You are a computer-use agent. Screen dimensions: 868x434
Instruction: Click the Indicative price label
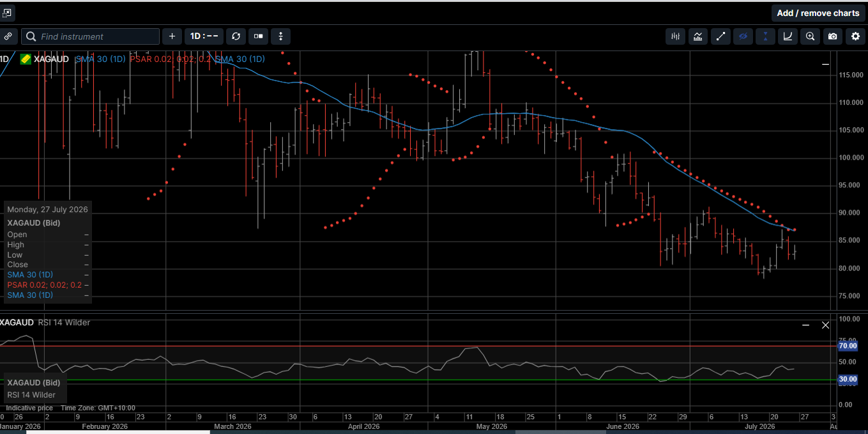(29, 408)
